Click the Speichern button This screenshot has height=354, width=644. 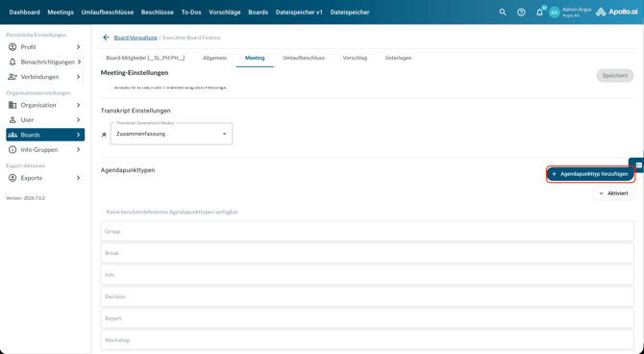pos(615,75)
